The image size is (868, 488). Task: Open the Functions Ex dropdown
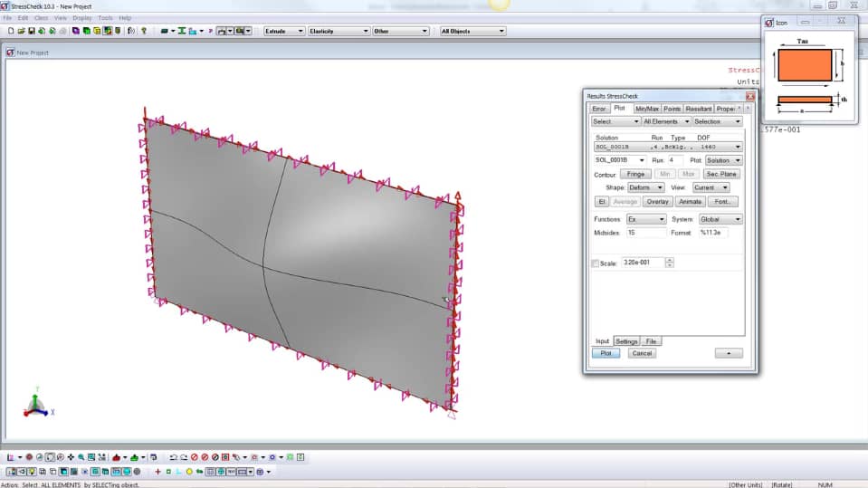pyautogui.click(x=646, y=219)
